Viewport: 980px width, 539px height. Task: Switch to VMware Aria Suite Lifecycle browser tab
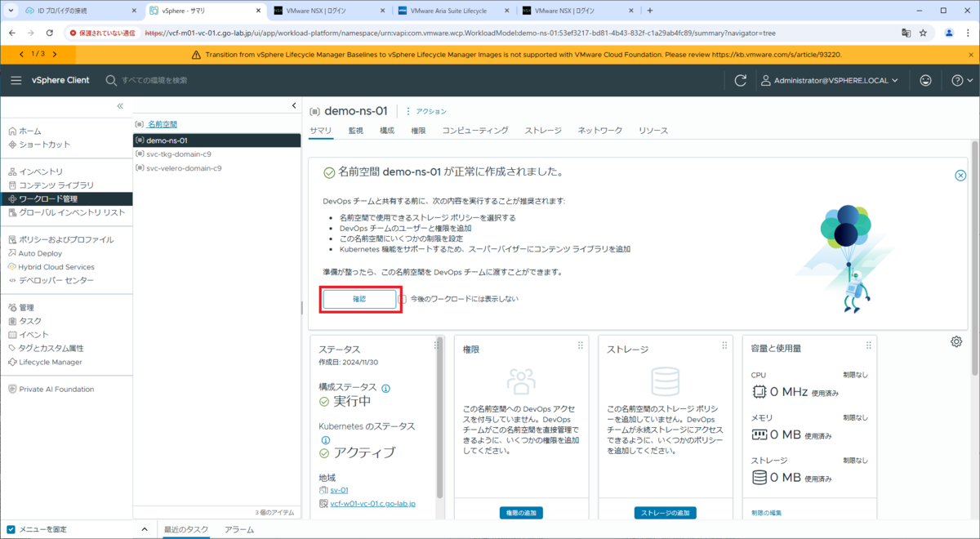[x=452, y=11]
